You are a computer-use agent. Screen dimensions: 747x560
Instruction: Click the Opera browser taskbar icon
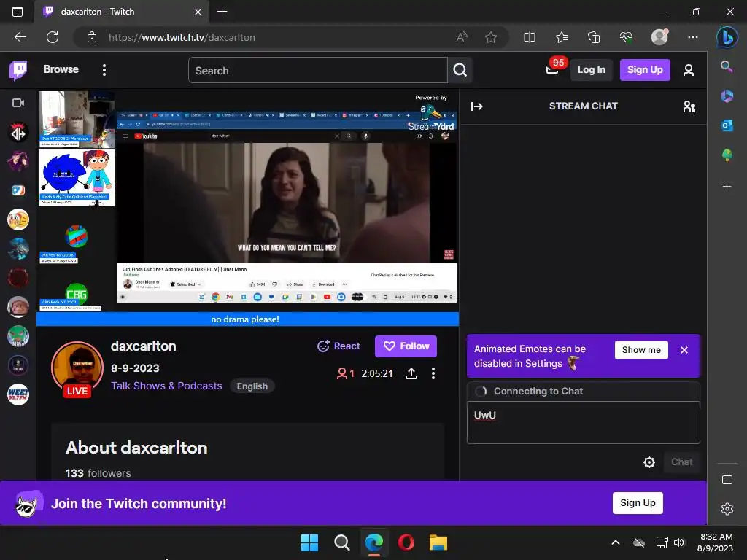point(406,542)
